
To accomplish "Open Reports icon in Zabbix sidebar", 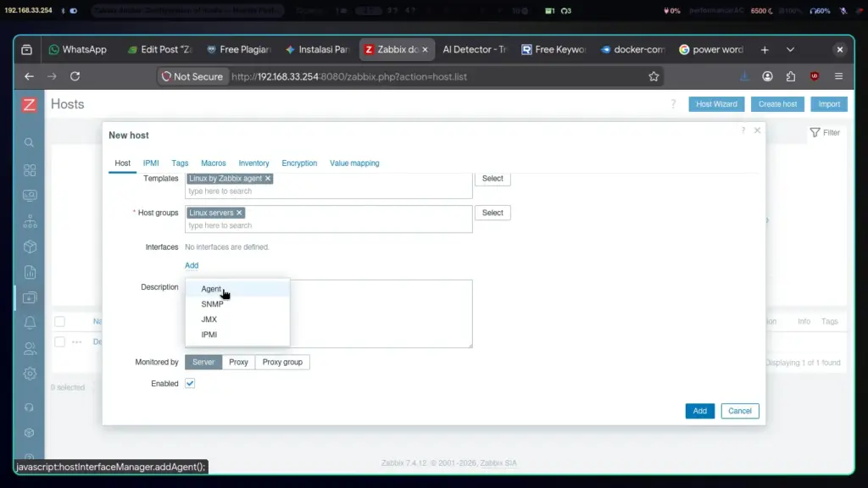I will 30,272.
